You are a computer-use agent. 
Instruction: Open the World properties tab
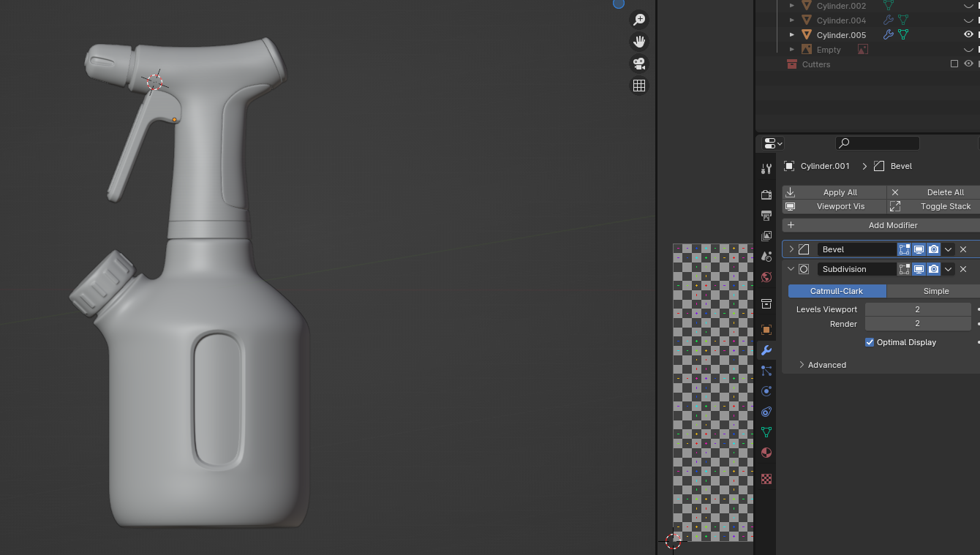pos(766,277)
